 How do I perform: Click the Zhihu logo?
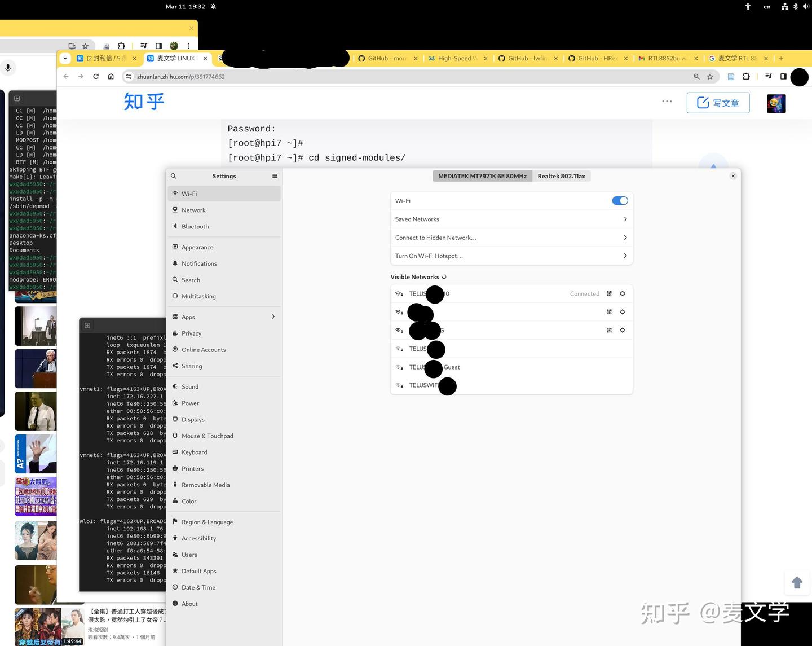tap(144, 102)
